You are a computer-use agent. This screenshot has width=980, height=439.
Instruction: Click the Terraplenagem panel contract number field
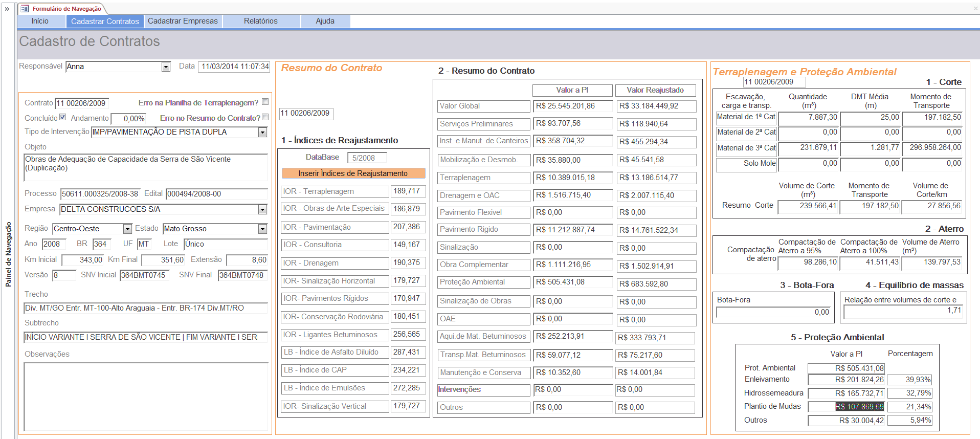(x=774, y=82)
